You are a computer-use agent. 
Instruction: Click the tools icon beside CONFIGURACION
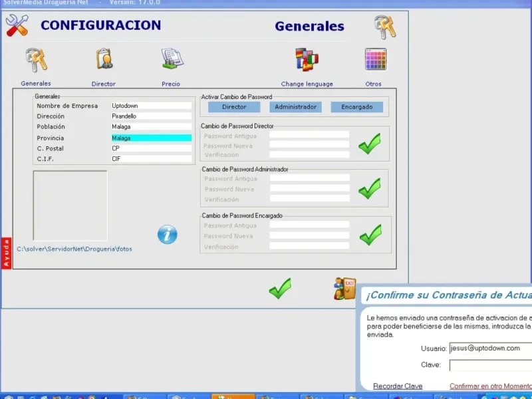click(x=17, y=25)
